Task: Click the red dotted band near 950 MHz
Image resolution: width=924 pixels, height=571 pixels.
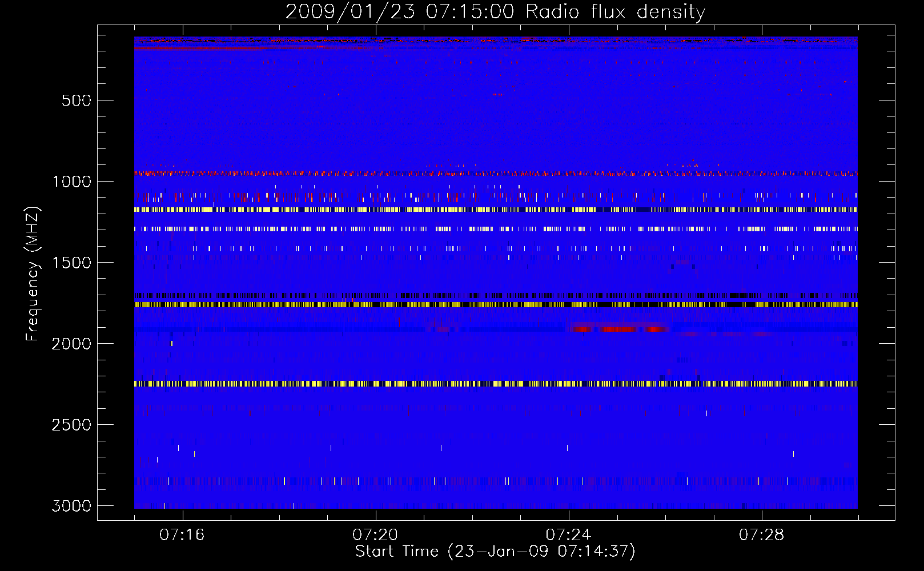Action: click(x=496, y=172)
